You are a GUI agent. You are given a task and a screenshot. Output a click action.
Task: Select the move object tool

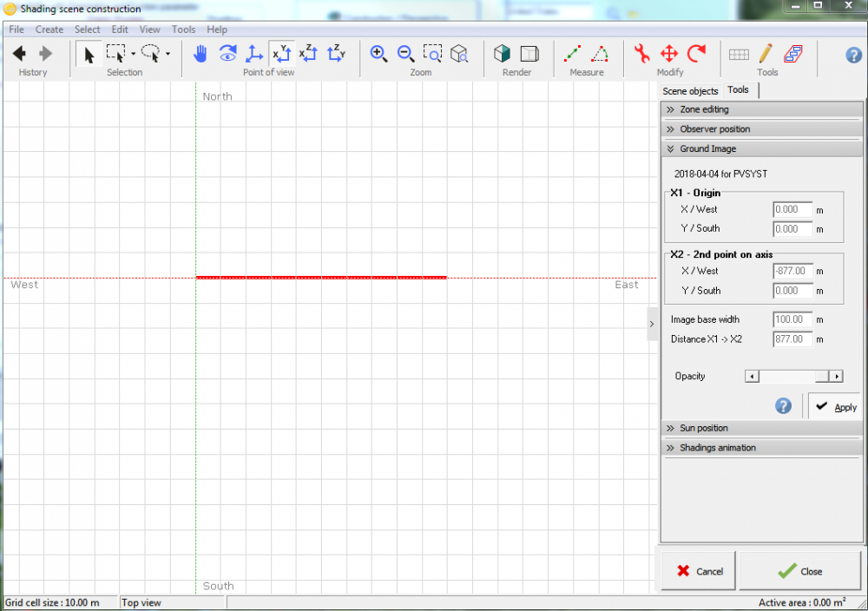pos(669,54)
